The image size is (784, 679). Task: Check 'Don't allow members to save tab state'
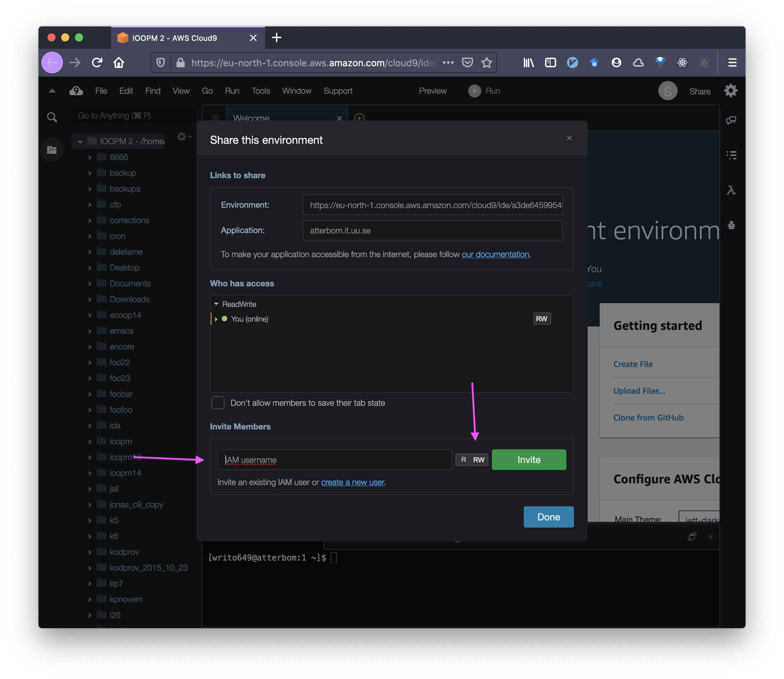pos(218,403)
